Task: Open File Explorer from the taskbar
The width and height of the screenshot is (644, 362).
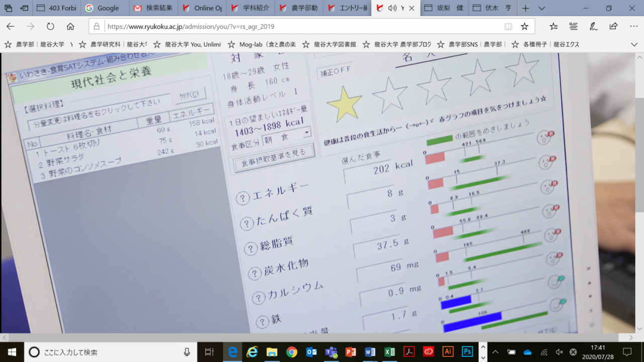Action: (x=272, y=352)
